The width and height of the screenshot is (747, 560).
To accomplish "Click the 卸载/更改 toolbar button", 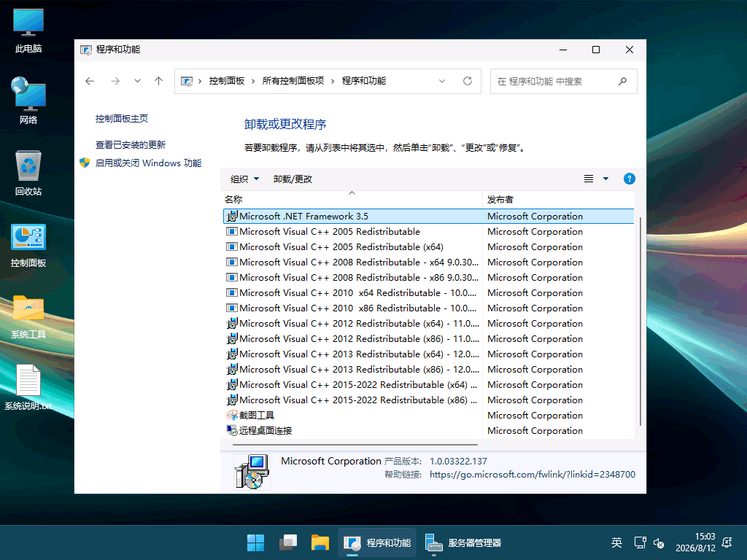I will (x=293, y=179).
